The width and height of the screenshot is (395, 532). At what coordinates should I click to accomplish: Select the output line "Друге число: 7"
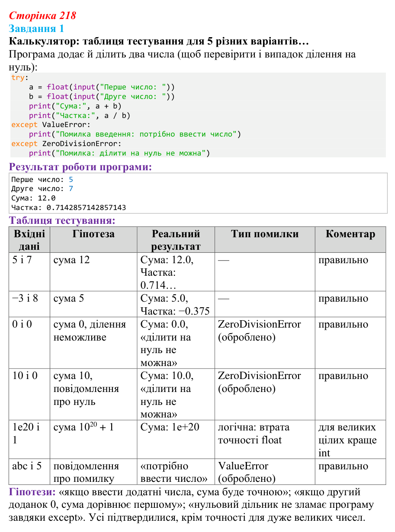[42, 189]
